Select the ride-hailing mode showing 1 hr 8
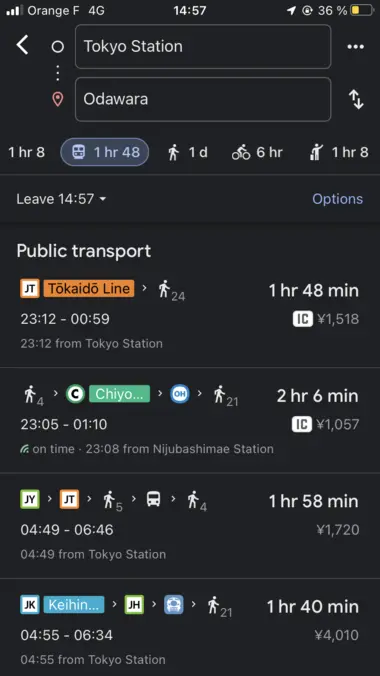 coord(339,153)
